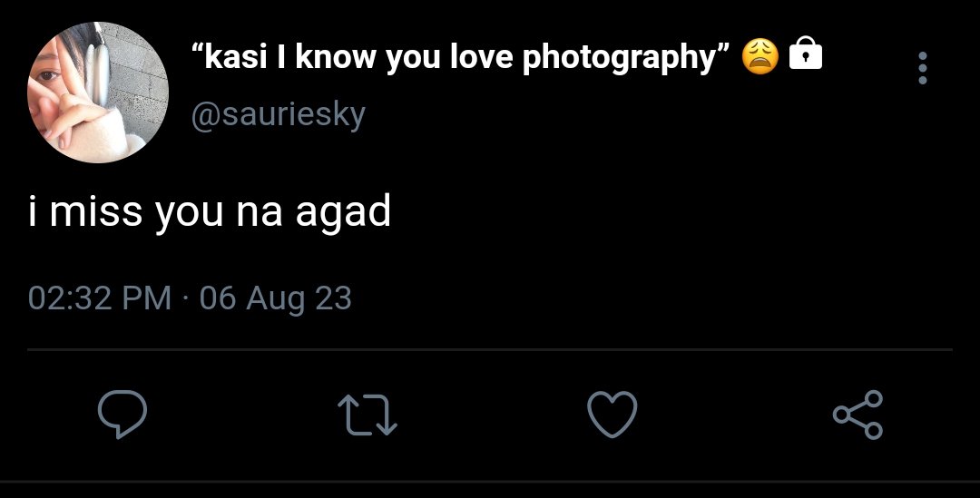Viewport: 980px width, 498px height.
Task: Click the weary face emoji in the name
Action: point(760,56)
